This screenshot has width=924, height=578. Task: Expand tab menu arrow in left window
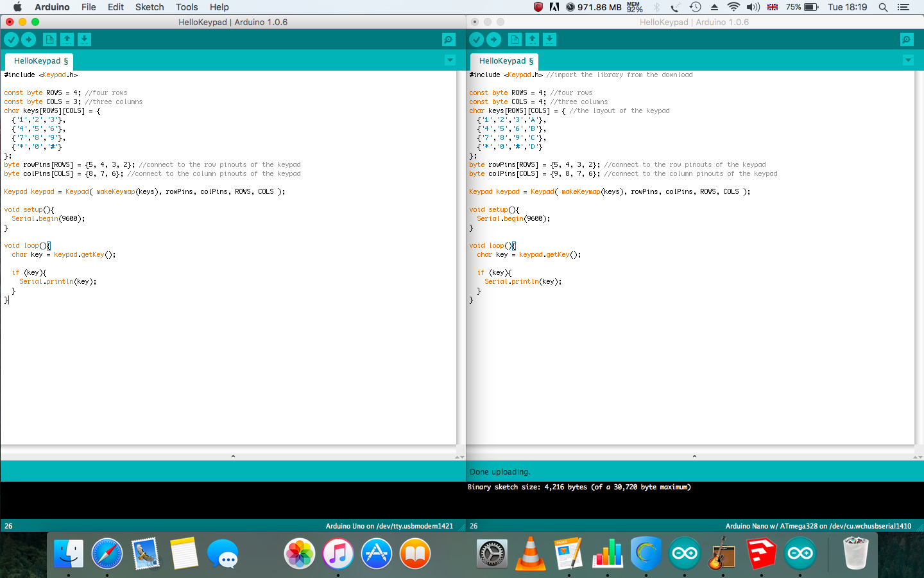coord(450,60)
